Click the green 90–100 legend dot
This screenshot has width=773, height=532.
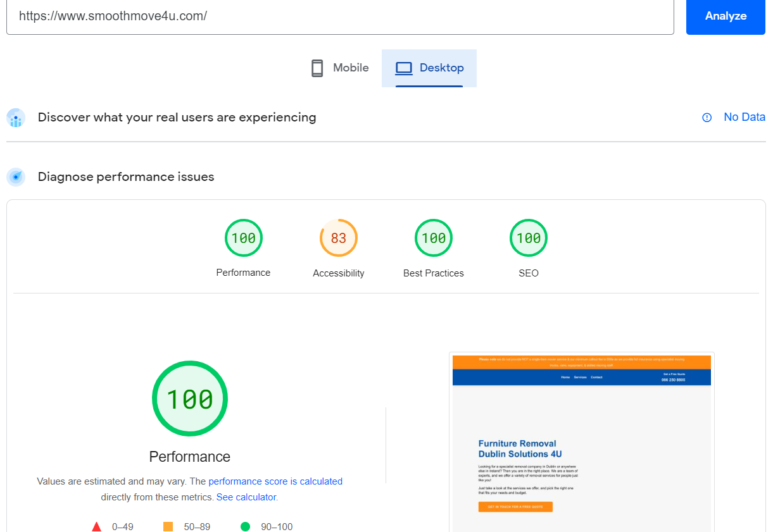click(245, 526)
